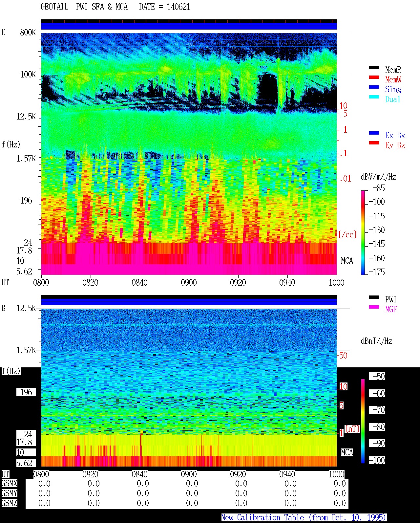Click the black PWI legend swatch

tap(374, 297)
